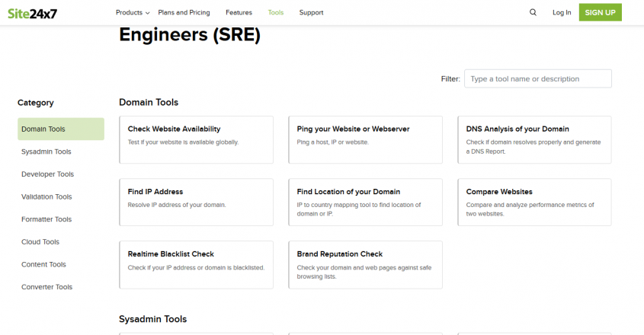Click the Log In link
This screenshot has height=335, width=644.
(x=562, y=12)
